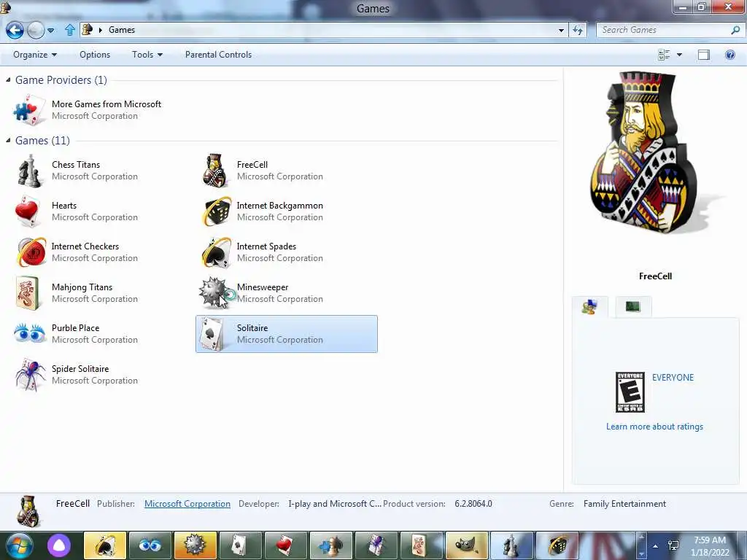Select the Internet Spades icon

tap(216, 252)
